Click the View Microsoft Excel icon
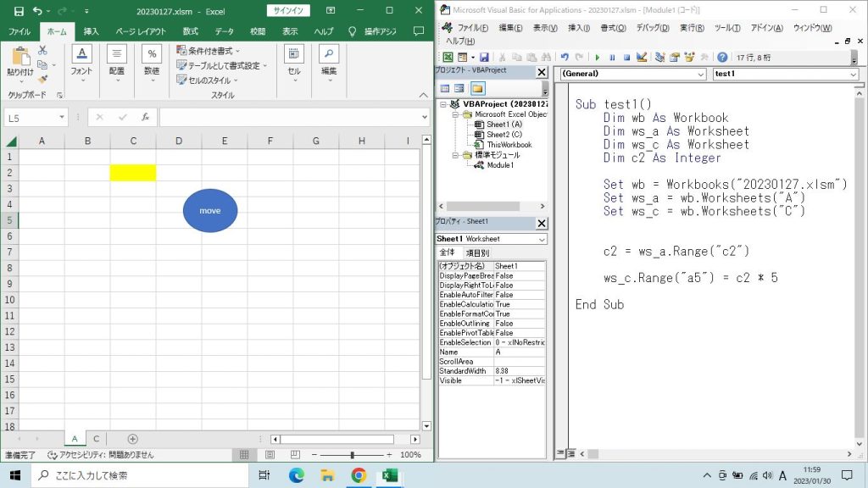Viewport: 868px width, 488px height. [x=448, y=58]
